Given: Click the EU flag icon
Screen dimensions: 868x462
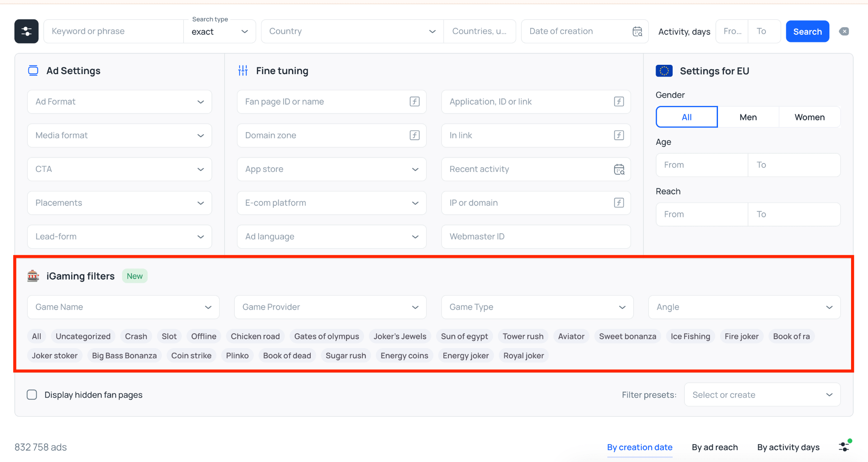Looking at the screenshot, I should click(x=664, y=71).
